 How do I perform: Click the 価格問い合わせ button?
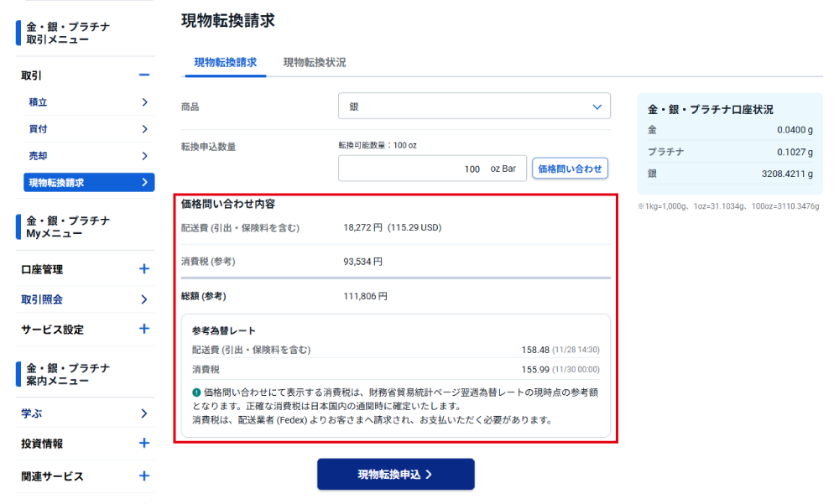coord(570,169)
